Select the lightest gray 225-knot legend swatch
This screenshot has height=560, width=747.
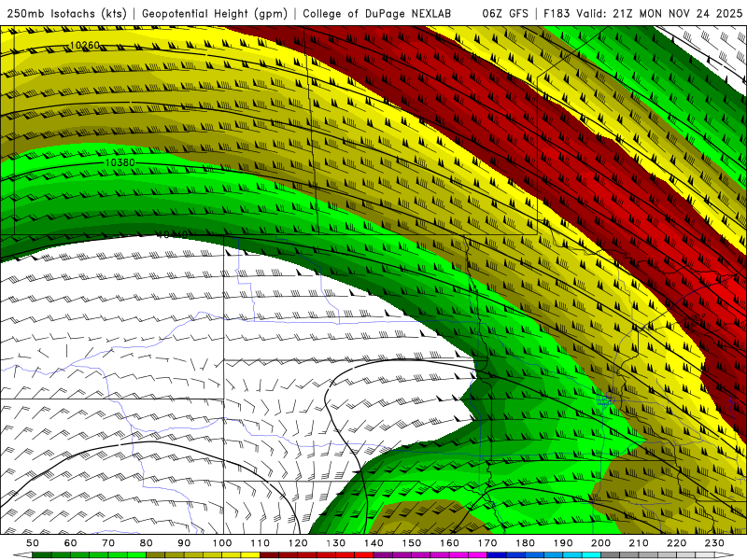pyautogui.click(x=705, y=555)
